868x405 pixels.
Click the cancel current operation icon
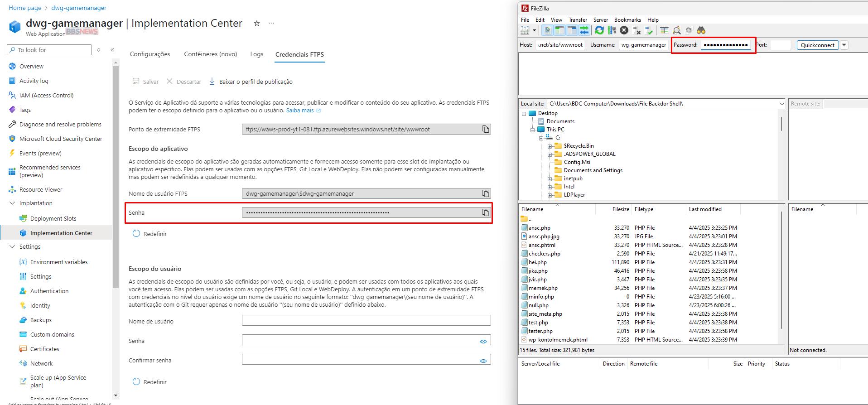click(624, 30)
